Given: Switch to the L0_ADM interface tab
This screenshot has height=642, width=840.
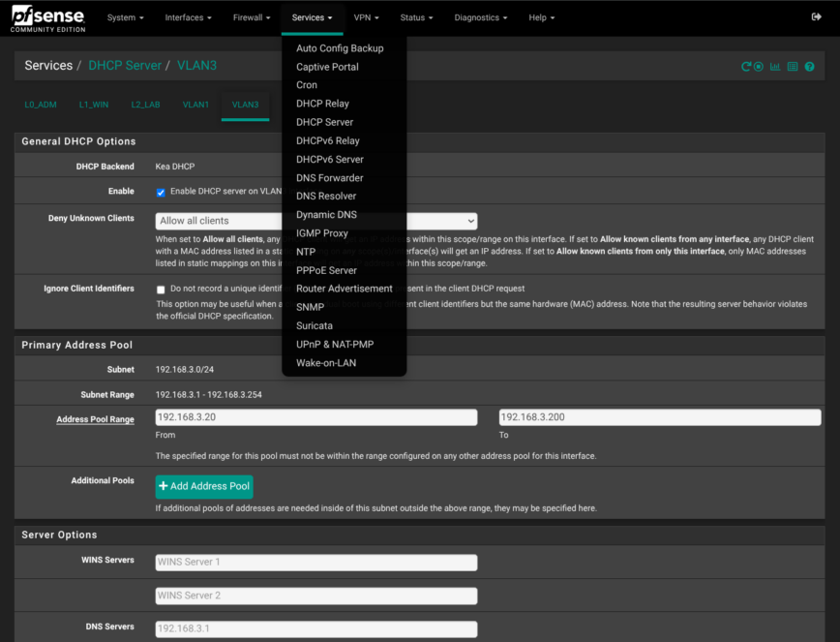Looking at the screenshot, I should (41, 105).
